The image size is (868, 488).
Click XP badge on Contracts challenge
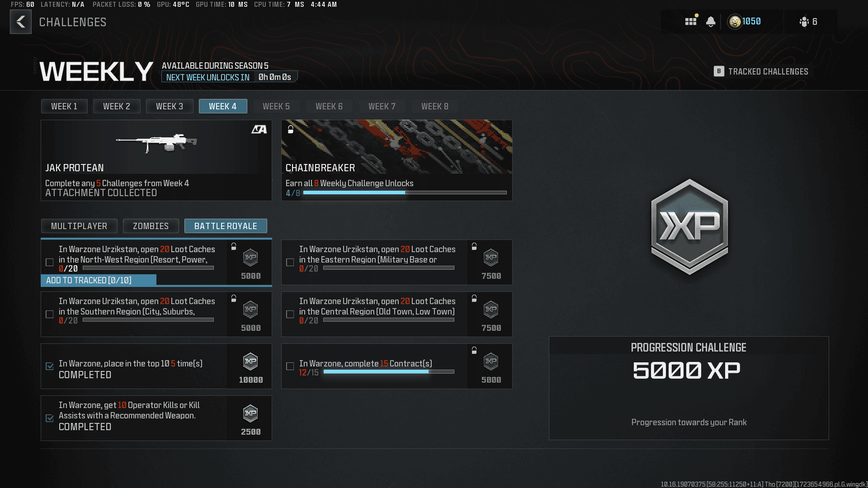click(x=491, y=361)
